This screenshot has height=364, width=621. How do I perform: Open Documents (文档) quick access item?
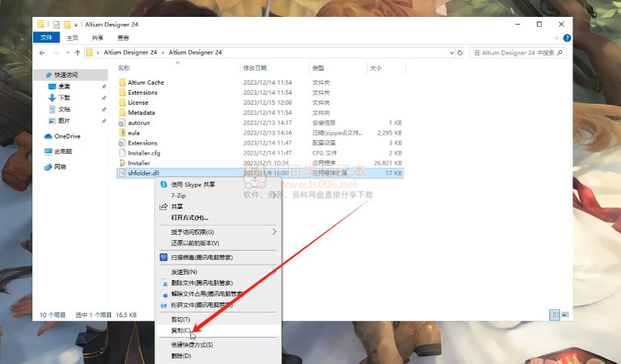pyautogui.click(x=59, y=109)
